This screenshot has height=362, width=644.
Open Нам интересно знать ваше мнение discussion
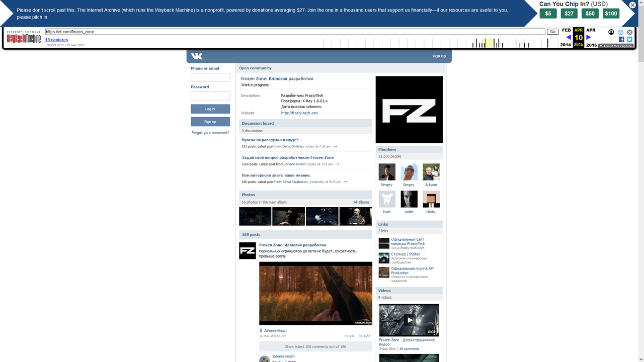(276, 175)
